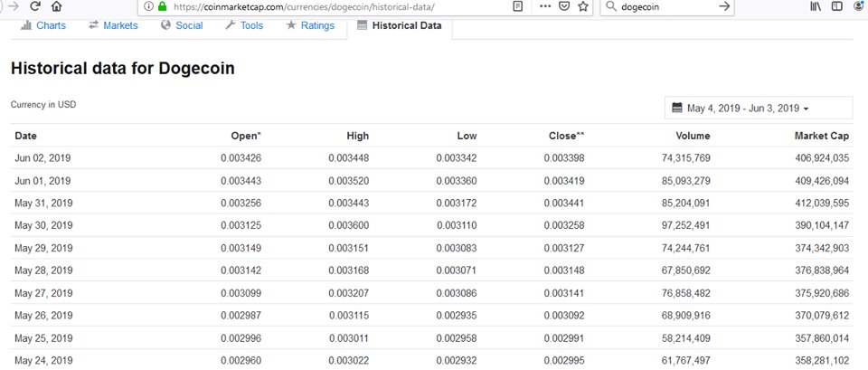The width and height of the screenshot is (868, 370).
Task: Click open value 0.003099
Action: tap(241, 293)
